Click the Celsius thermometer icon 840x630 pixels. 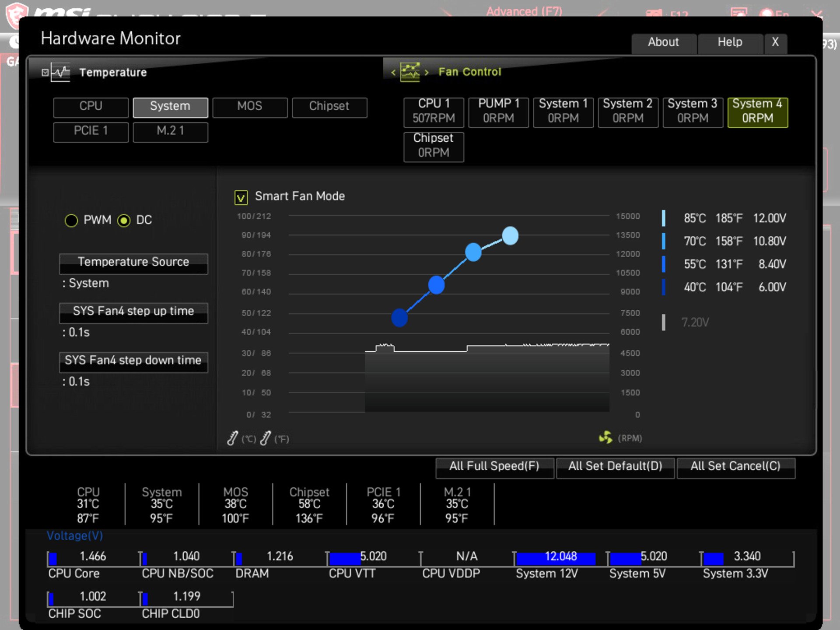[233, 438]
